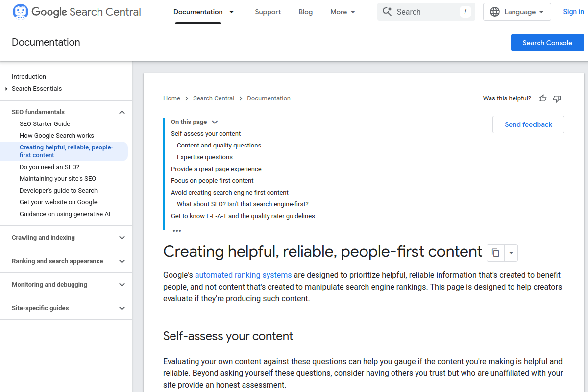Select the Documentation top tab
Screen dimensions: 588x392
point(198,12)
